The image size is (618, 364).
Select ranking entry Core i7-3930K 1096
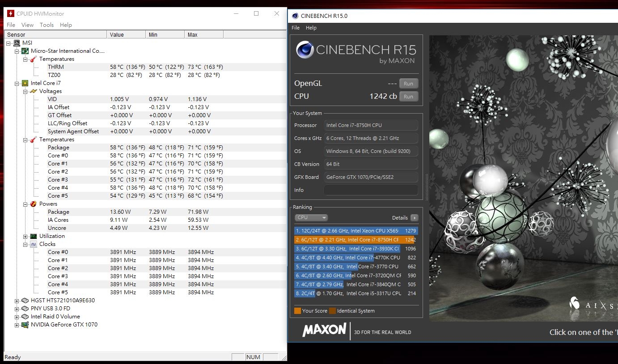tap(356, 249)
